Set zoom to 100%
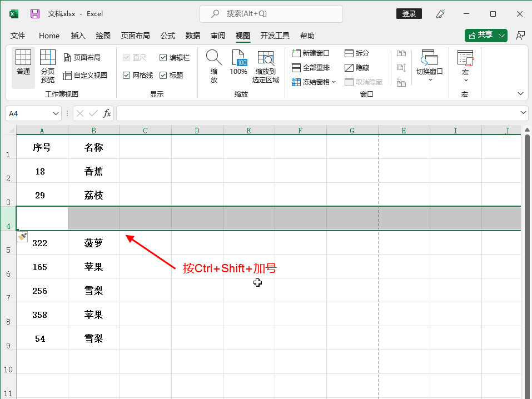532x399 pixels. (238, 62)
